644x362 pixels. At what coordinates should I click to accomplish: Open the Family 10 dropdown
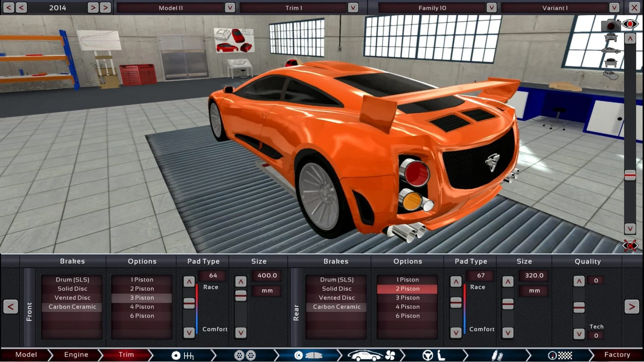pos(433,7)
